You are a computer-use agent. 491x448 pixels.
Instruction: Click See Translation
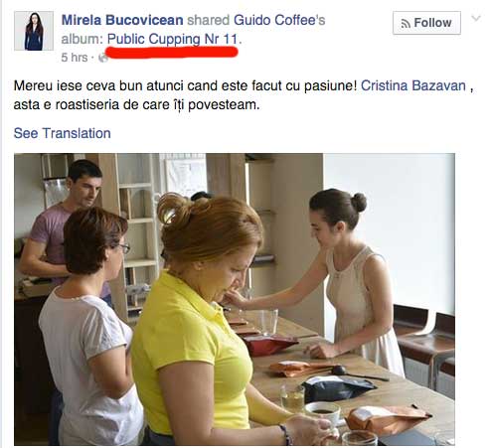tap(63, 133)
